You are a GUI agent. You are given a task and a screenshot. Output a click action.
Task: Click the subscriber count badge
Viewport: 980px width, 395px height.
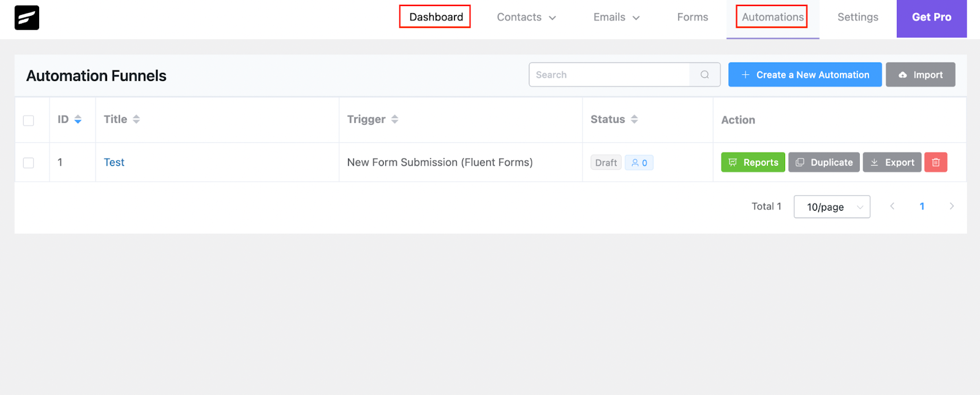click(x=639, y=163)
